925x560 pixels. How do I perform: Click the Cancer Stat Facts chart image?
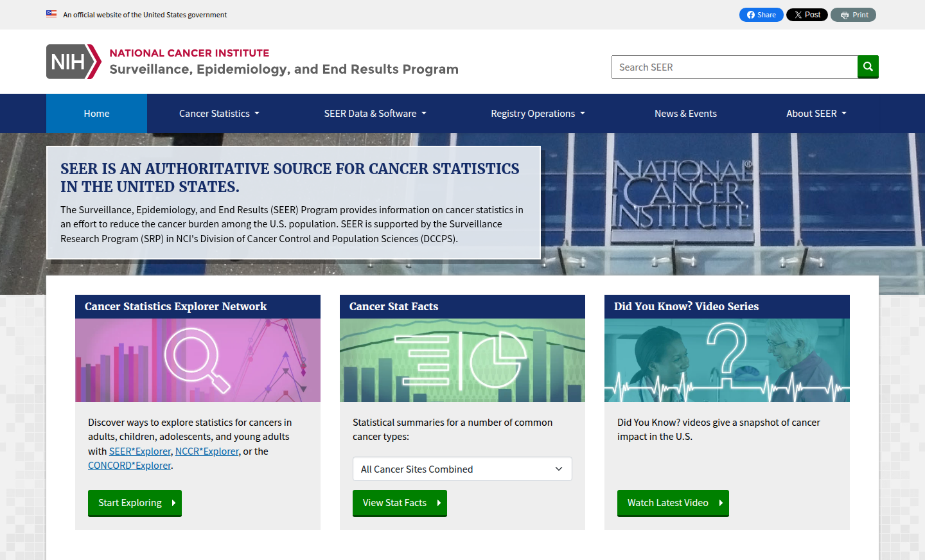463,360
